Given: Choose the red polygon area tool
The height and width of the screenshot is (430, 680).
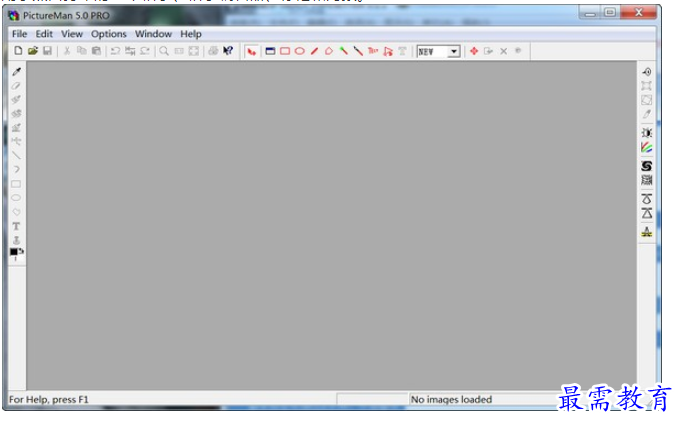Looking at the screenshot, I should tap(329, 51).
